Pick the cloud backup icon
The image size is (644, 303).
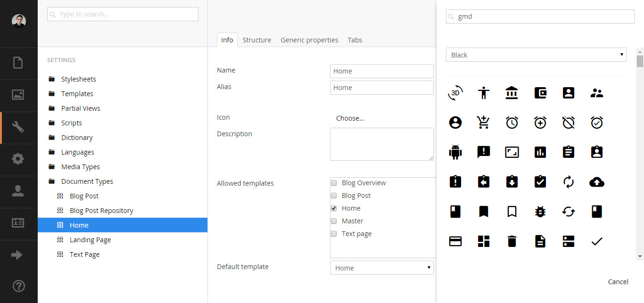[596, 181]
